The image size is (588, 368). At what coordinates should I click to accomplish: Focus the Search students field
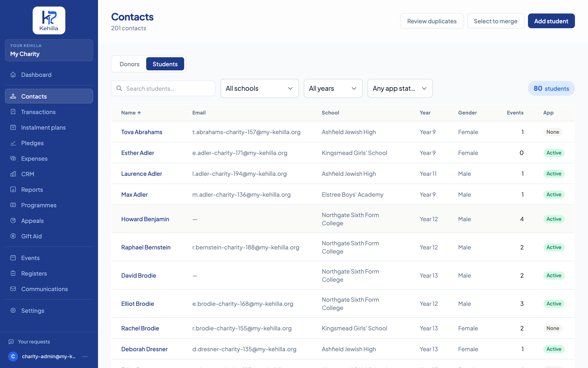pos(163,88)
